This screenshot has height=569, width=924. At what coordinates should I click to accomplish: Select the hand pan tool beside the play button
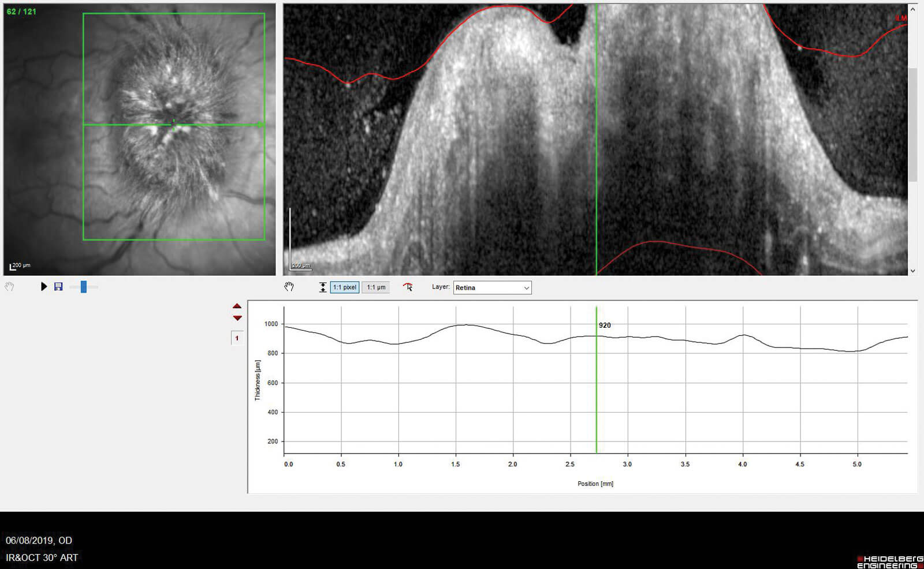[9, 287]
